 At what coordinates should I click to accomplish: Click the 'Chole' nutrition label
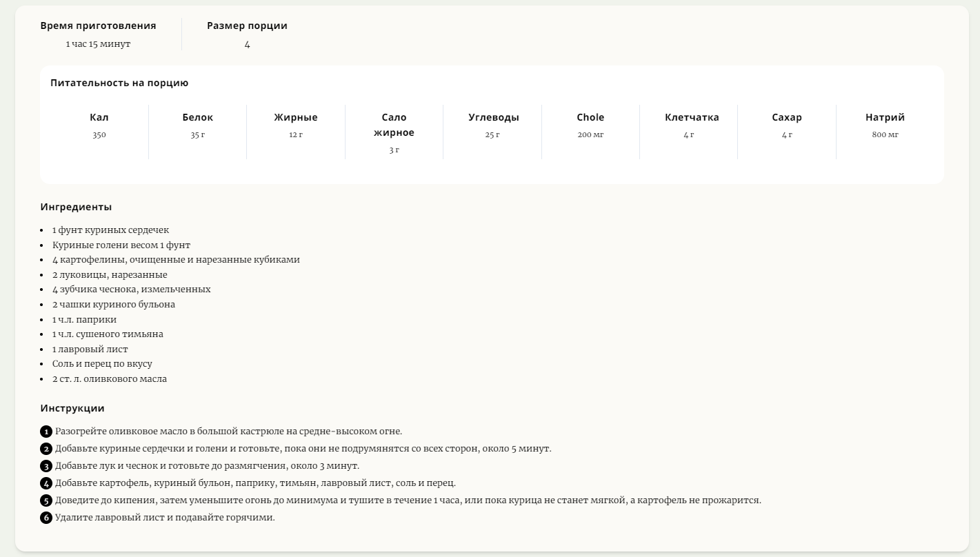pyautogui.click(x=590, y=117)
